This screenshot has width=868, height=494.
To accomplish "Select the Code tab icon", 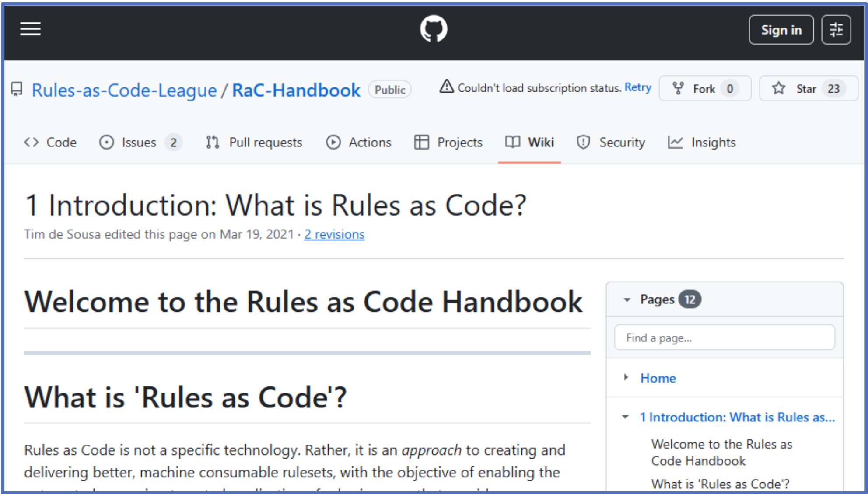I will click(x=31, y=142).
